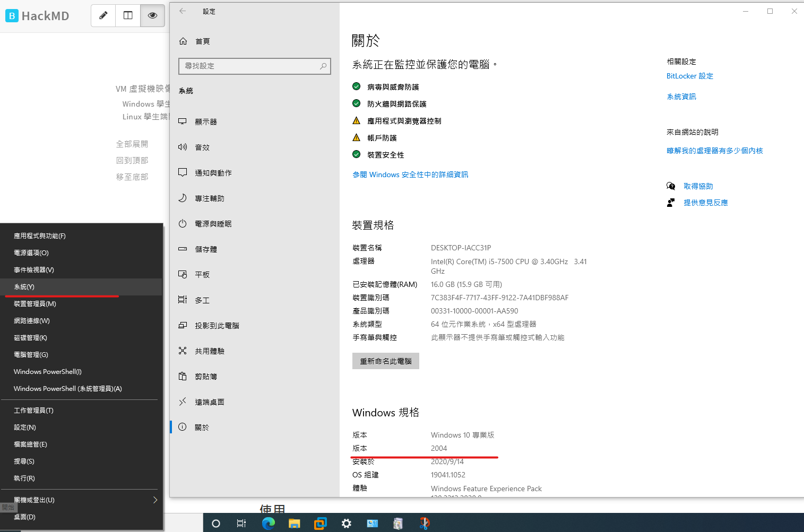
Task: Open 剪貼簿 clipboard settings
Action: [255, 377]
